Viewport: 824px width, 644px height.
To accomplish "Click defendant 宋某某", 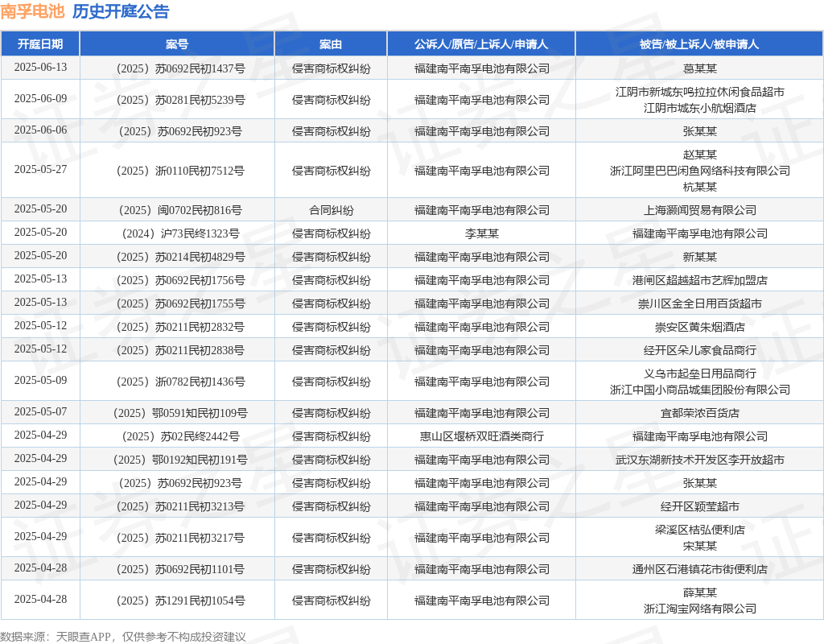I will (x=700, y=547).
